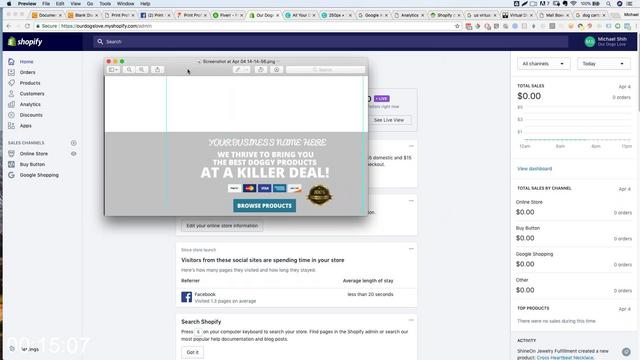Open the Home page in Shopify sidebar
This screenshot has width=640, height=360.
pyautogui.click(x=27, y=62)
